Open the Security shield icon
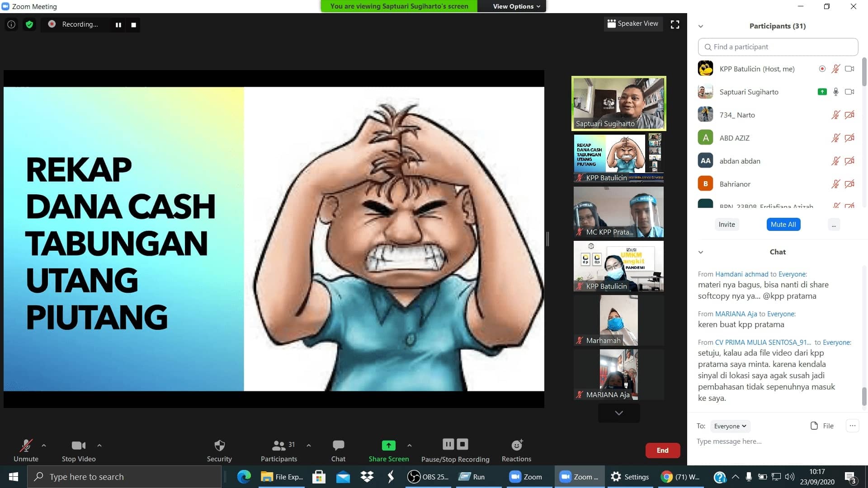The image size is (868, 488). (x=219, y=446)
